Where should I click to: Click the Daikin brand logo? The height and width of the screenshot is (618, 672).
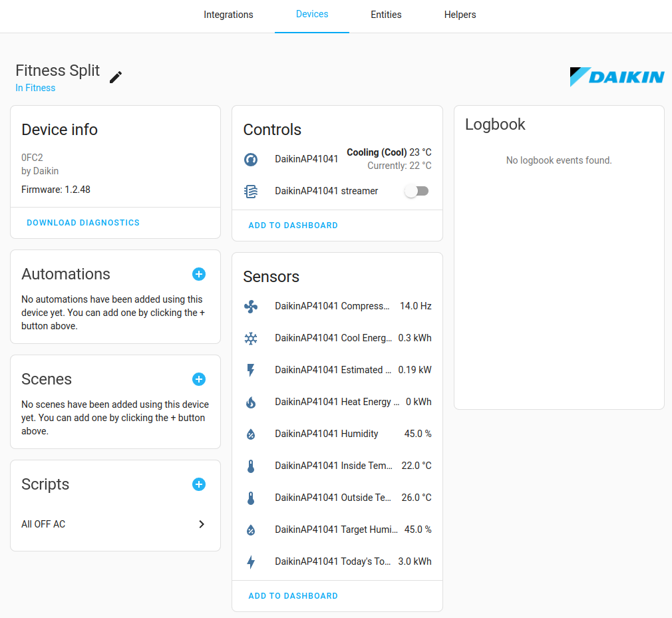coord(617,77)
